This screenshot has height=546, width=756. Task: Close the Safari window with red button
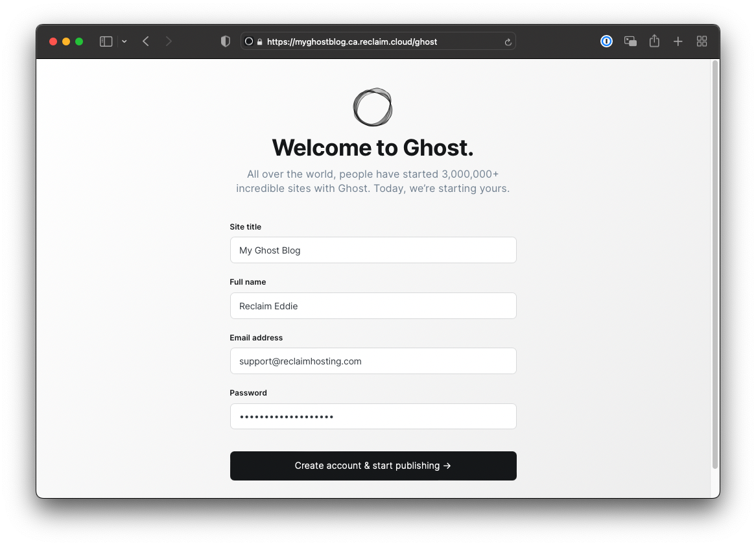53,42
